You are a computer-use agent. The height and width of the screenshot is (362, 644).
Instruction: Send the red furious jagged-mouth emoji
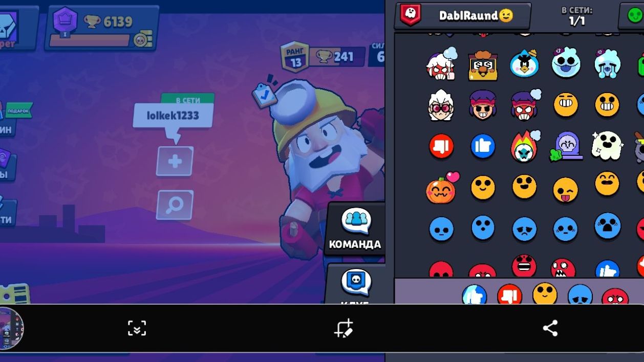(563, 268)
